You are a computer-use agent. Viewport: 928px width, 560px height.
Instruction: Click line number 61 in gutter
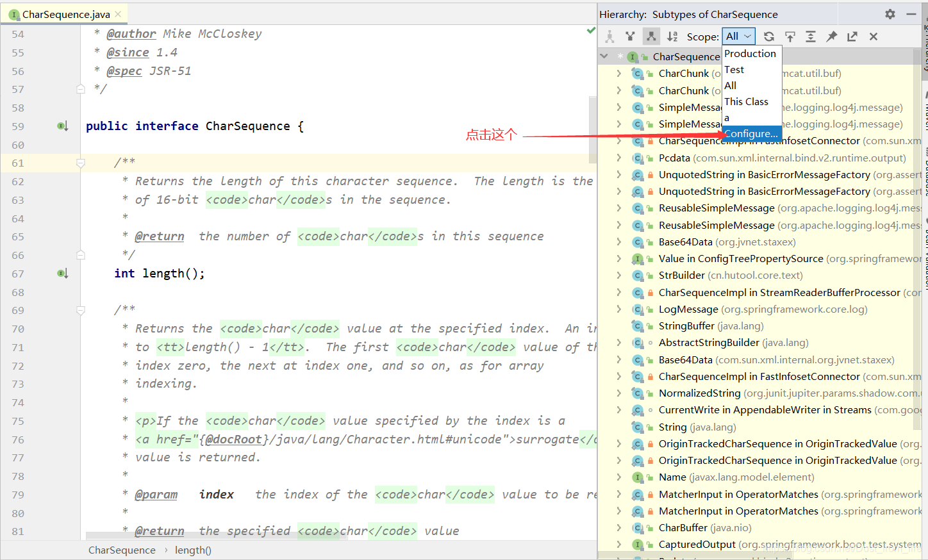[x=18, y=163]
